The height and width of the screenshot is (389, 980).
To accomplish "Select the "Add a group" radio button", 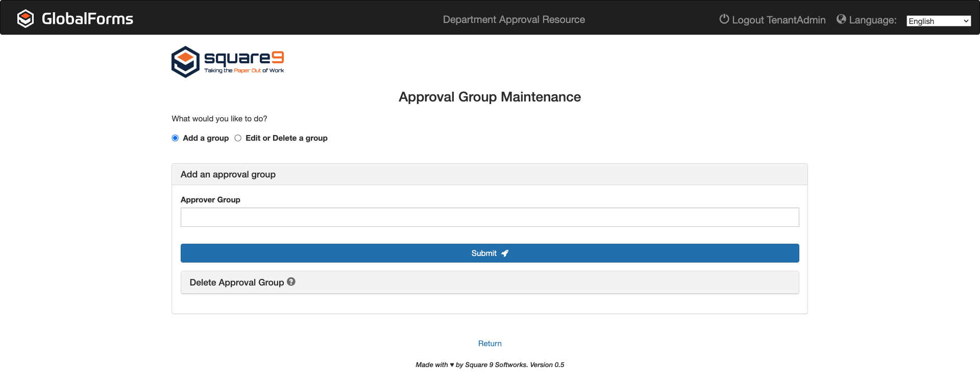I will click(175, 138).
